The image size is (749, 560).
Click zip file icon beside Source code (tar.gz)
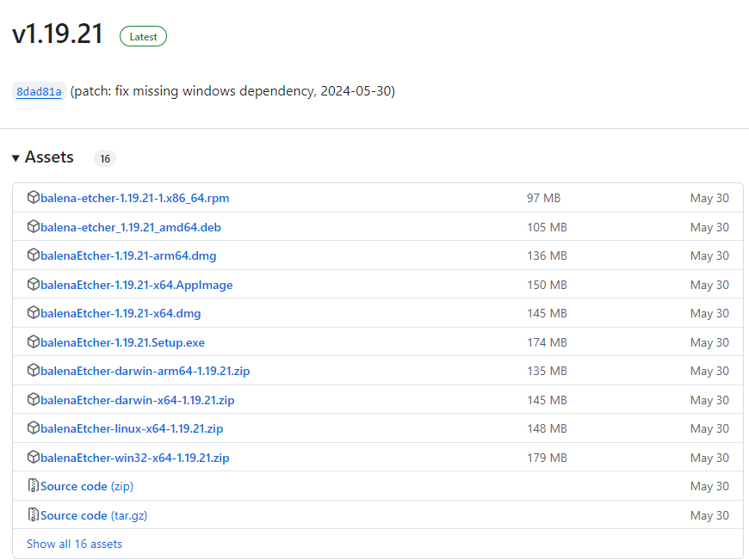click(x=33, y=514)
